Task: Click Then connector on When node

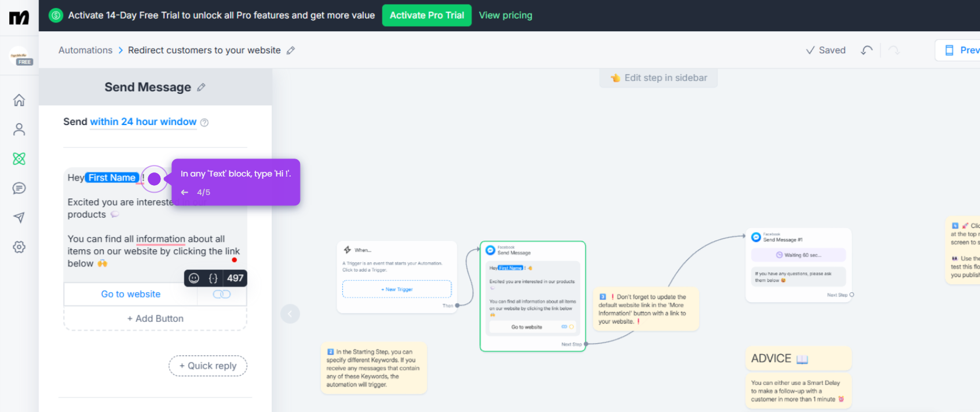Action: [x=457, y=306]
